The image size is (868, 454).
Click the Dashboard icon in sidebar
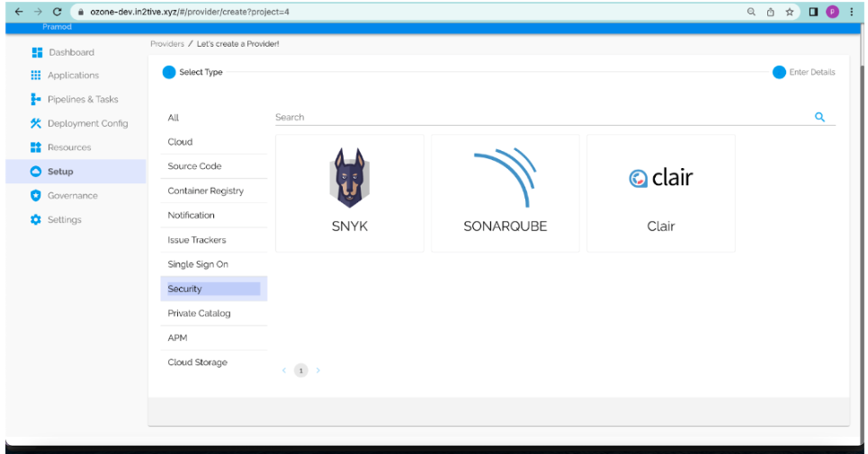(x=37, y=52)
